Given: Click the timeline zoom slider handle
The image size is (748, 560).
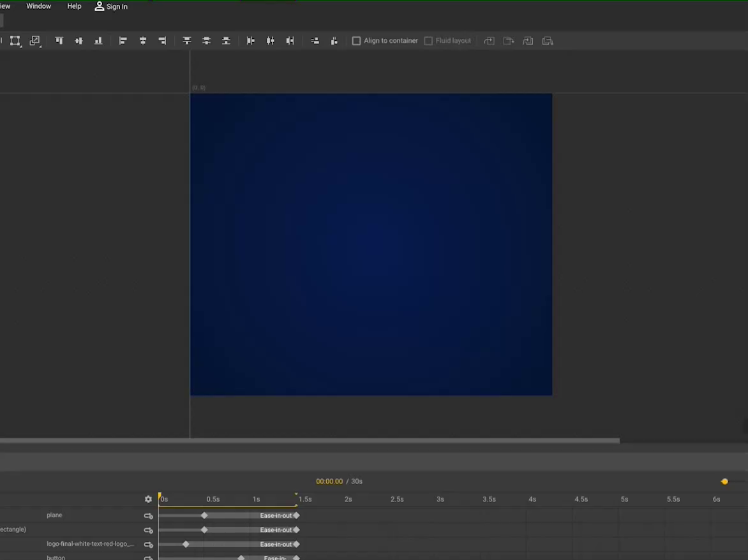Looking at the screenshot, I should point(724,482).
